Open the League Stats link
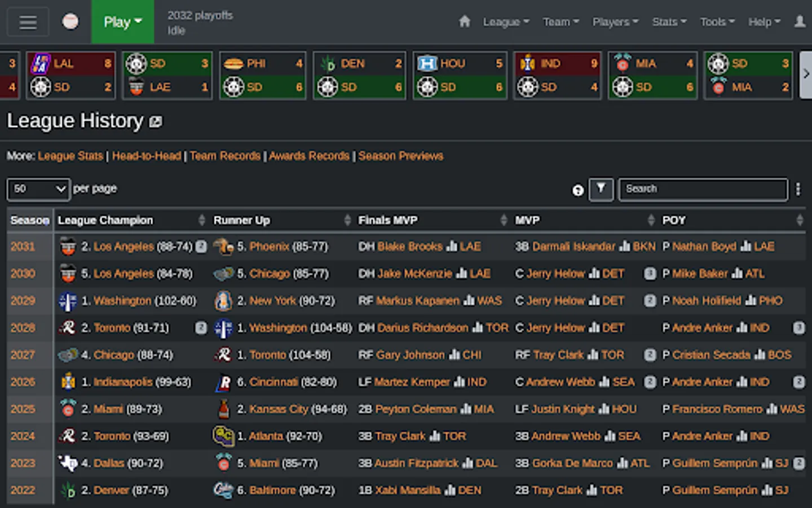 tap(70, 156)
